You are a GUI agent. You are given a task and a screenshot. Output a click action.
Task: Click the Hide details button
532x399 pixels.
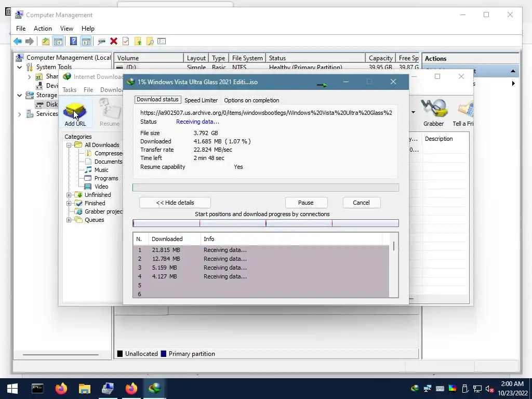click(175, 203)
